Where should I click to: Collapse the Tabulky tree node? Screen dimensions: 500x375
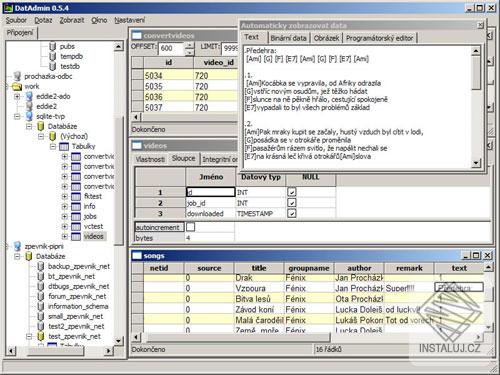point(53,147)
